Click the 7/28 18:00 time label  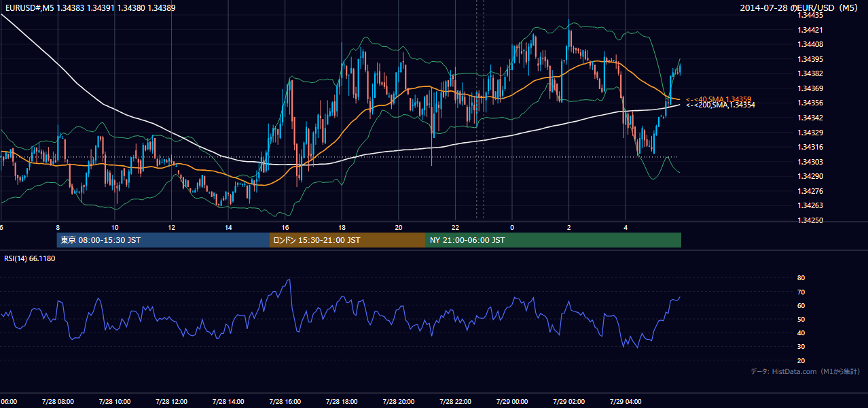[342, 402]
